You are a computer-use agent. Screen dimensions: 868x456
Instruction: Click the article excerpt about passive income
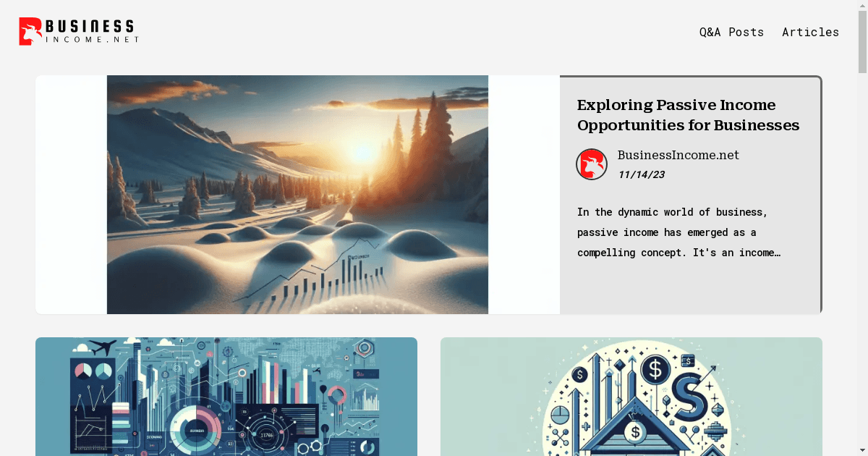[678, 232]
